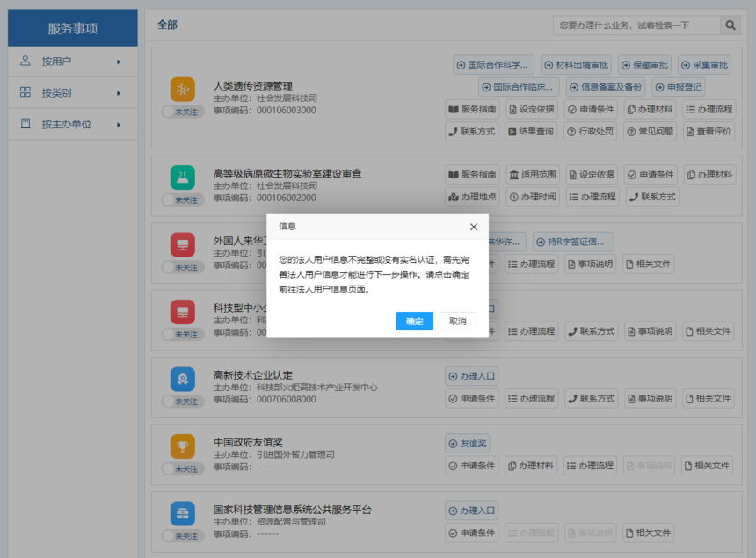Click the business search input field
756x558 pixels.
pos(636,25)
